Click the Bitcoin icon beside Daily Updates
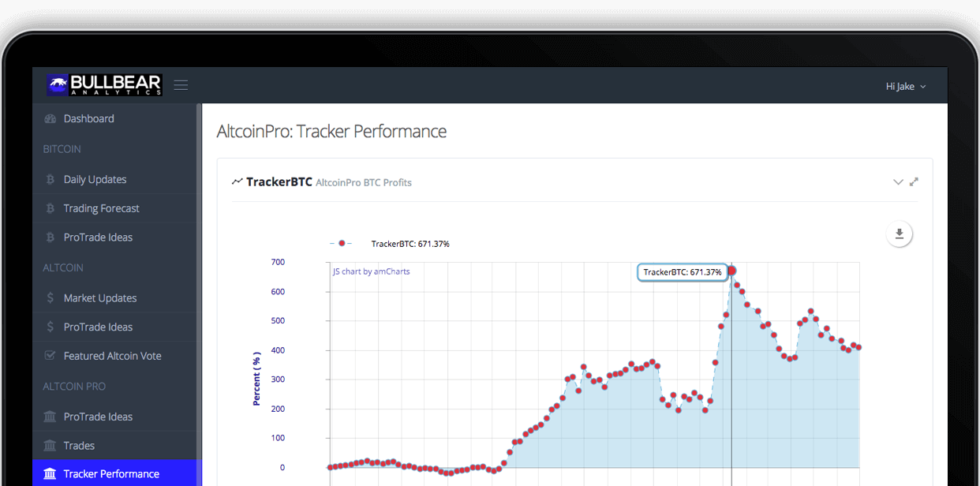This screenshot has width=980, height=486. [x=50, y=180]
